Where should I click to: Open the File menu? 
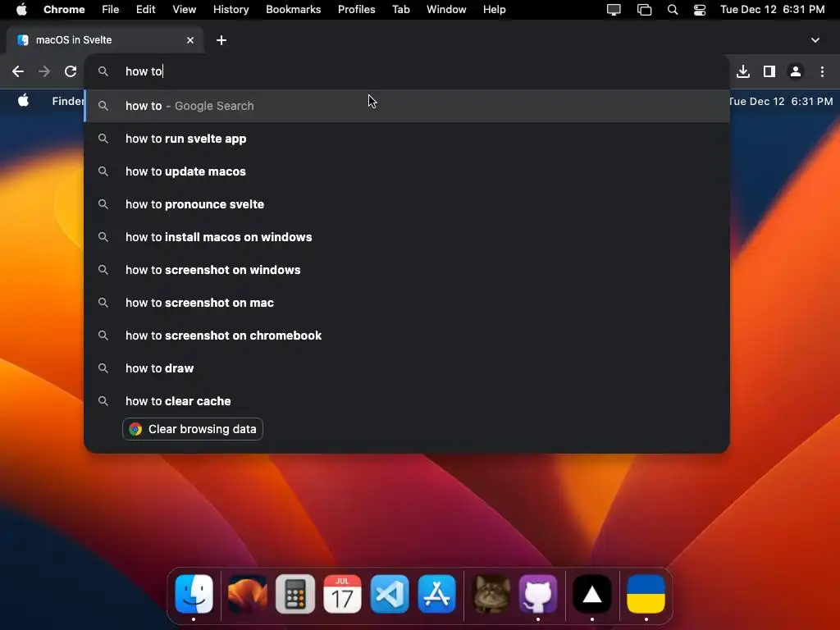pos(111,10)
